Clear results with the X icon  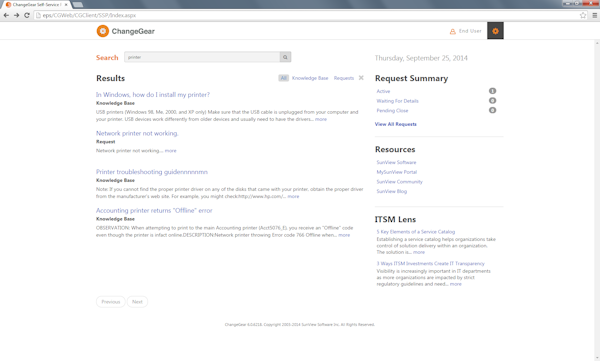pyautogui.click(x=361, y=78)
